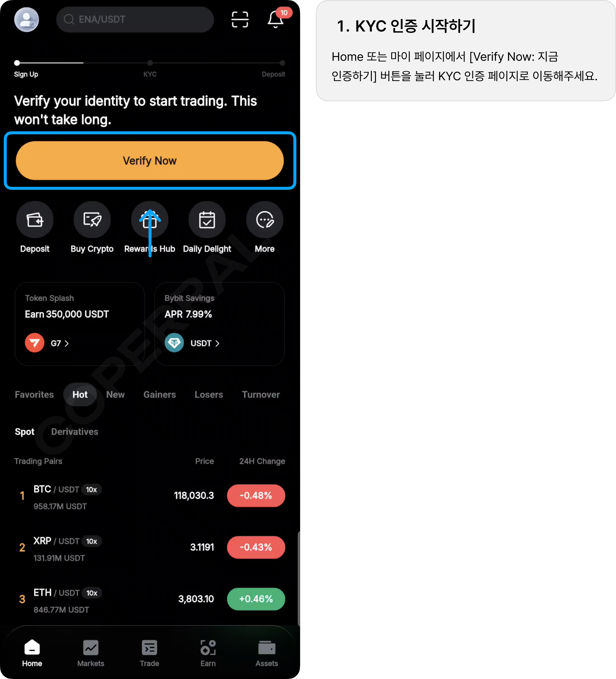Viewport: 616px width, 679px height.
Task: Expand the USDT Bybit Savings chevron
Action: (x=217, y=343)
